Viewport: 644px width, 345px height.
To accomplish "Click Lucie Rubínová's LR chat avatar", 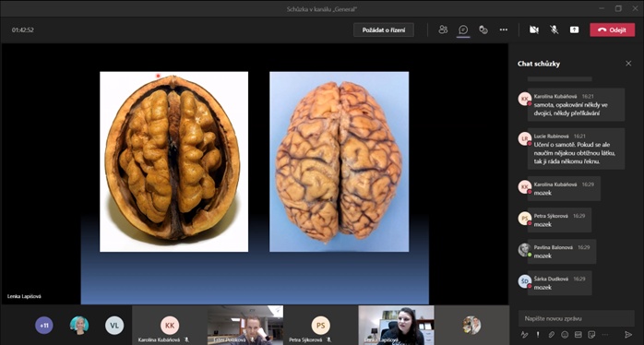I will point(524,138).
